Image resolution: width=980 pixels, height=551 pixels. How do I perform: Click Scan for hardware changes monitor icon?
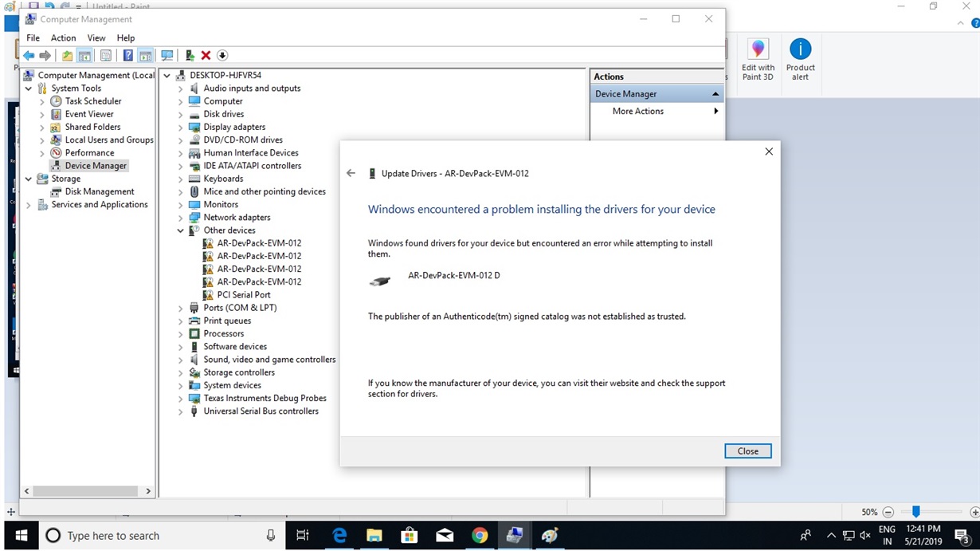tap(167, 56)
